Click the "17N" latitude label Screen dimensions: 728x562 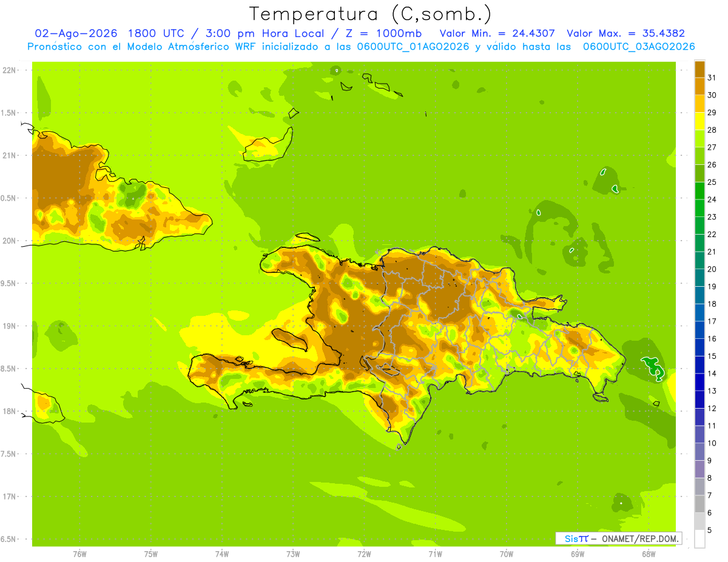click(x=9, y=497)
